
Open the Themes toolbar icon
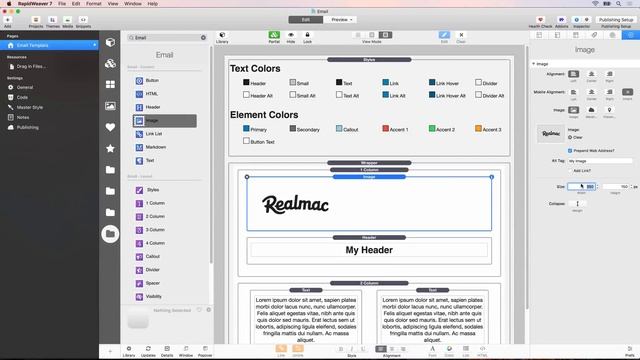click(x=53, y=20)
